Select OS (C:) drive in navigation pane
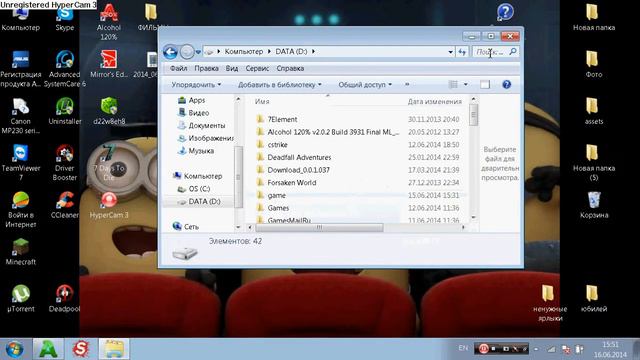 click(x=194, y=189)
